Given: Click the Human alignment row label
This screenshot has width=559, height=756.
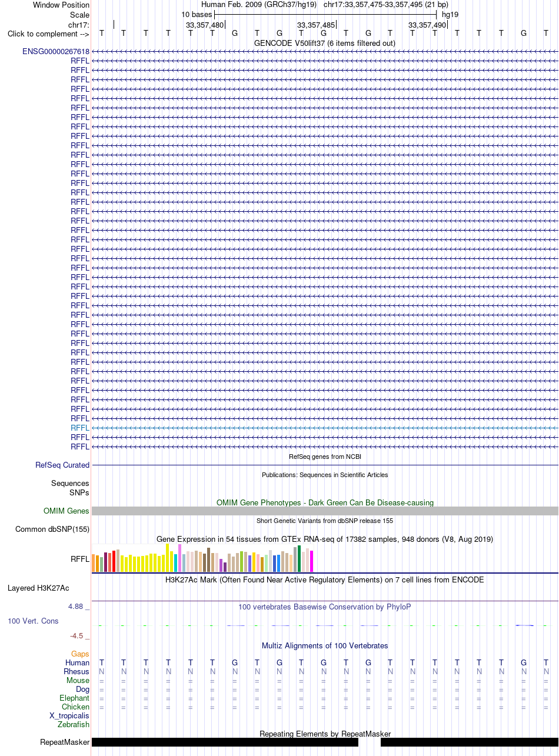Looking at the screenshot, I should (78, 662).
